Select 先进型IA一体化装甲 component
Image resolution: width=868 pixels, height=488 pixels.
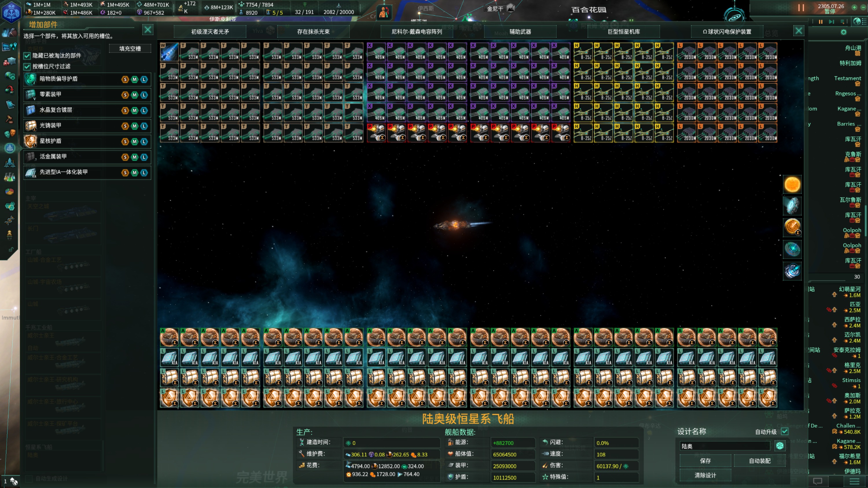[87, 172]
